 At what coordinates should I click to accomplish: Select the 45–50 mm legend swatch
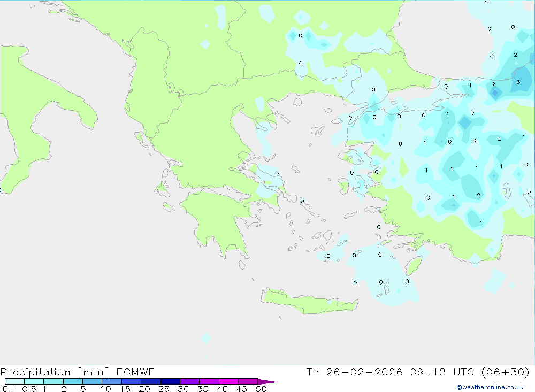tap(248, 381)
